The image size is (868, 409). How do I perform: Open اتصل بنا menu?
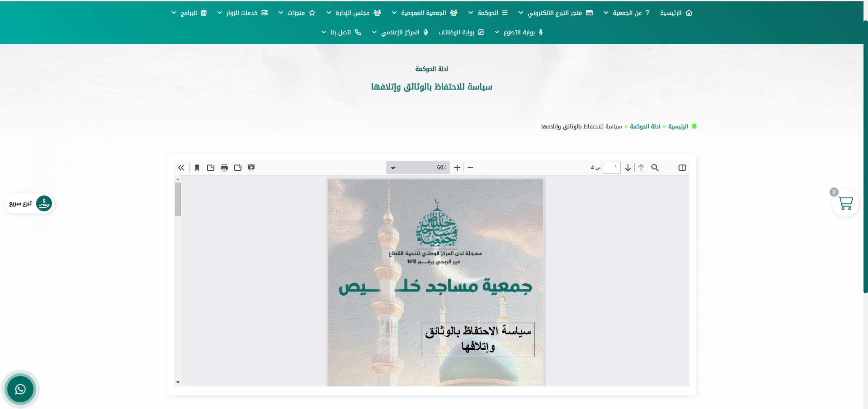pyautogui.click(x=341, y=32)
